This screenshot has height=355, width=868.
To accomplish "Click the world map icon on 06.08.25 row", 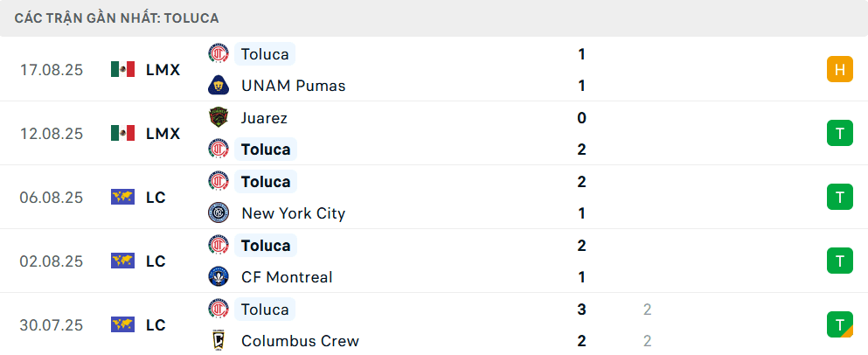I will click(123, 197).
